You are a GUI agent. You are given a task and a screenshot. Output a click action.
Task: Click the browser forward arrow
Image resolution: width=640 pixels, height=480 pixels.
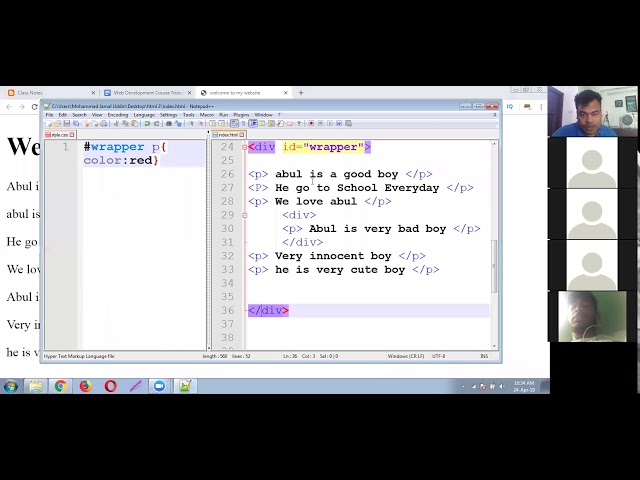[x=22, y=107]
